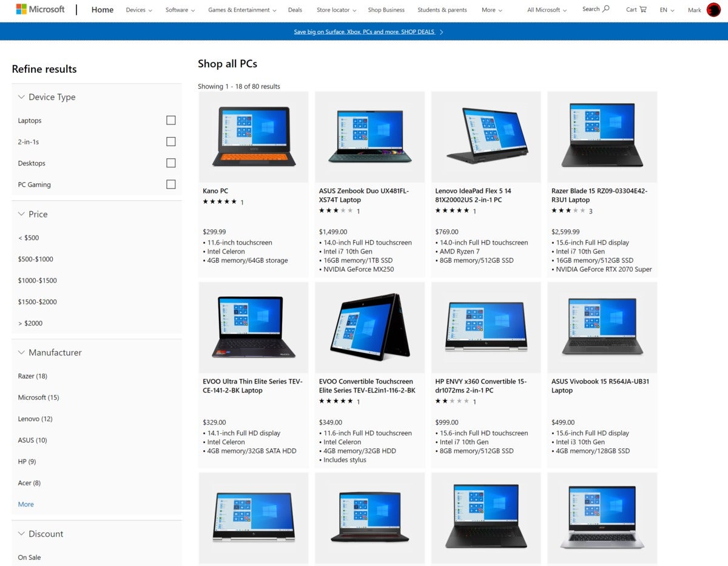Image resolution: width=728 pixels, height=566 pixels.
Task: Open the shopping Cart icon
Action: 643,10
